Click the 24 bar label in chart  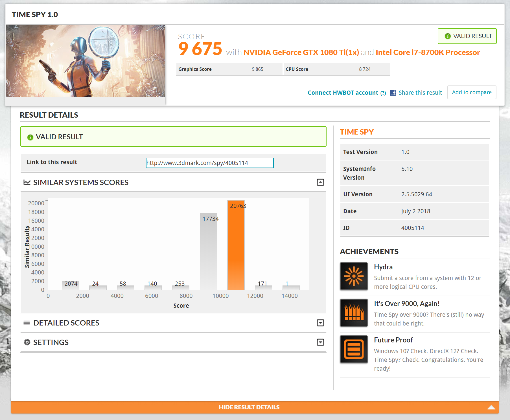95,283
